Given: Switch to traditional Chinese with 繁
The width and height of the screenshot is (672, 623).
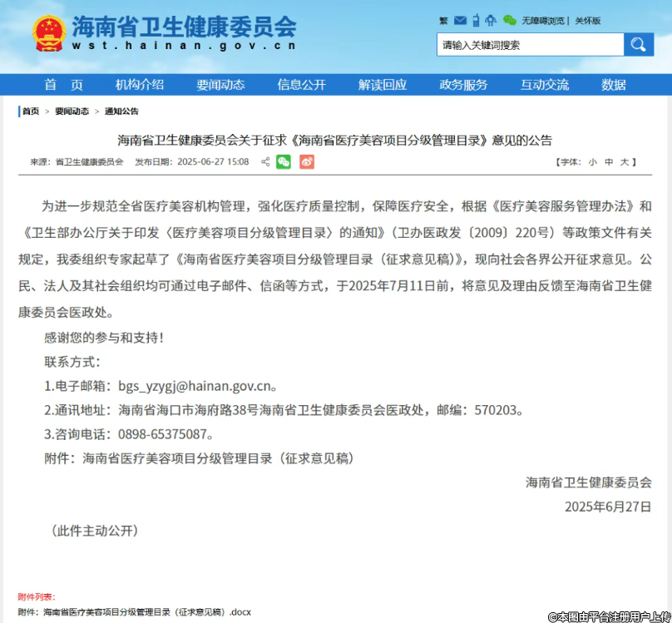Looking at the screenshot, I should point(442,21).
